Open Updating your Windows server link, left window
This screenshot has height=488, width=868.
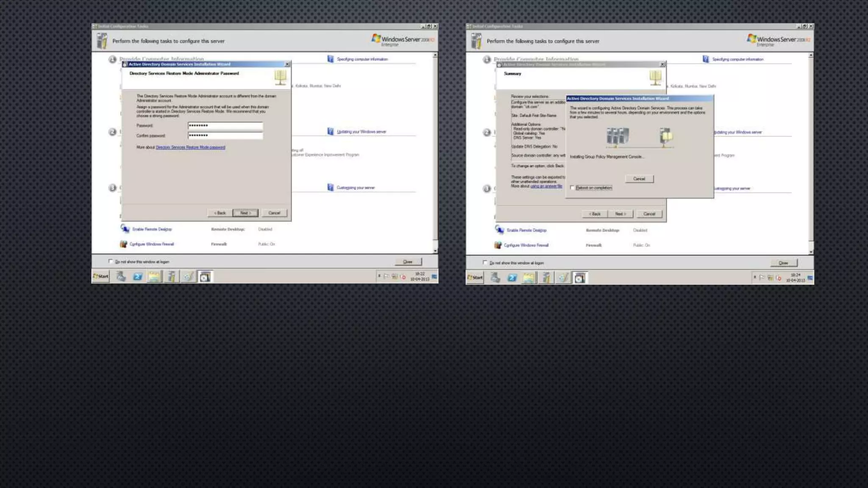click(x=361, y=132)
